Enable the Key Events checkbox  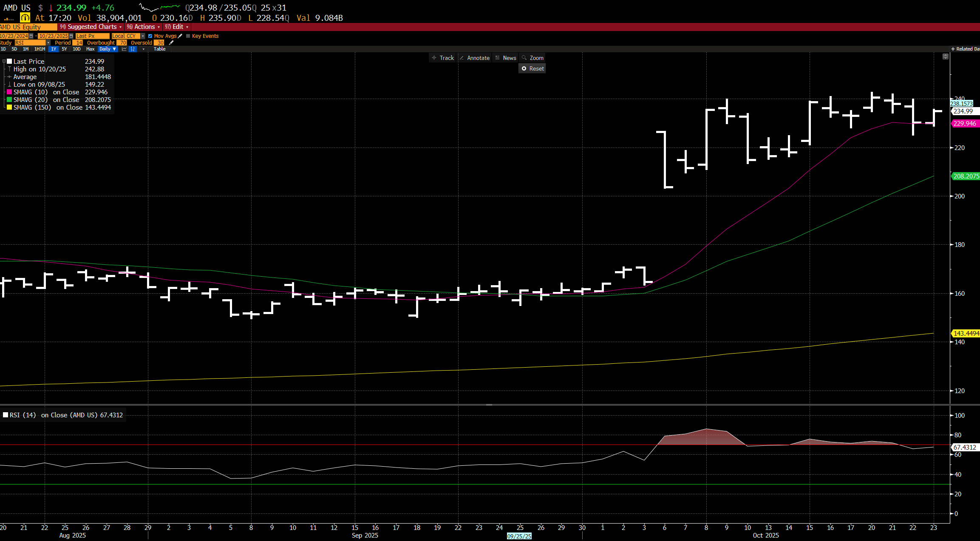point(188,36)
